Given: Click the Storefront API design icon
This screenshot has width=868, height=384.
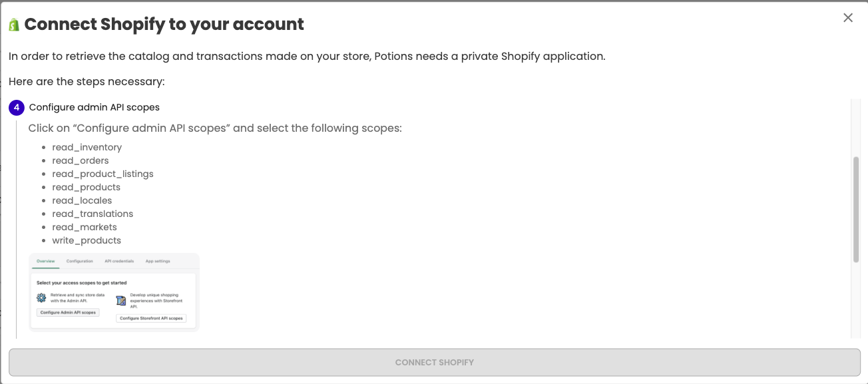Looking at the screenshot, I should (121, 301).
